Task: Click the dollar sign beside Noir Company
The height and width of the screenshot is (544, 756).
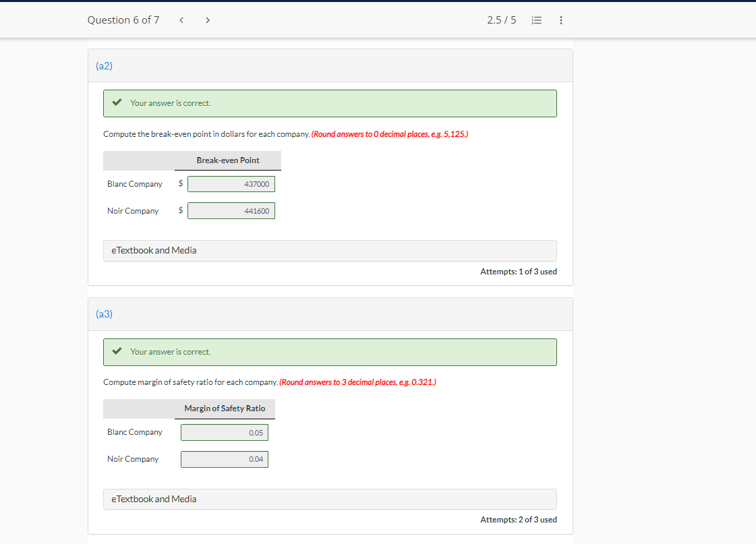Action: point(179,210)
